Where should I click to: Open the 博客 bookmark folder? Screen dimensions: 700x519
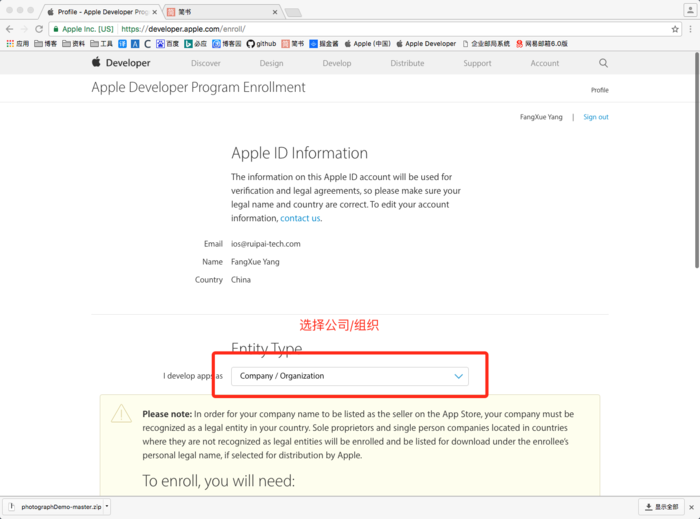(46, 44)
